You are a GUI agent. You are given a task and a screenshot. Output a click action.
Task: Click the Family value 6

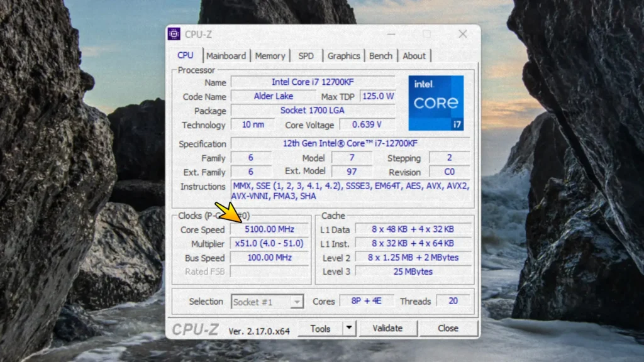250,158
